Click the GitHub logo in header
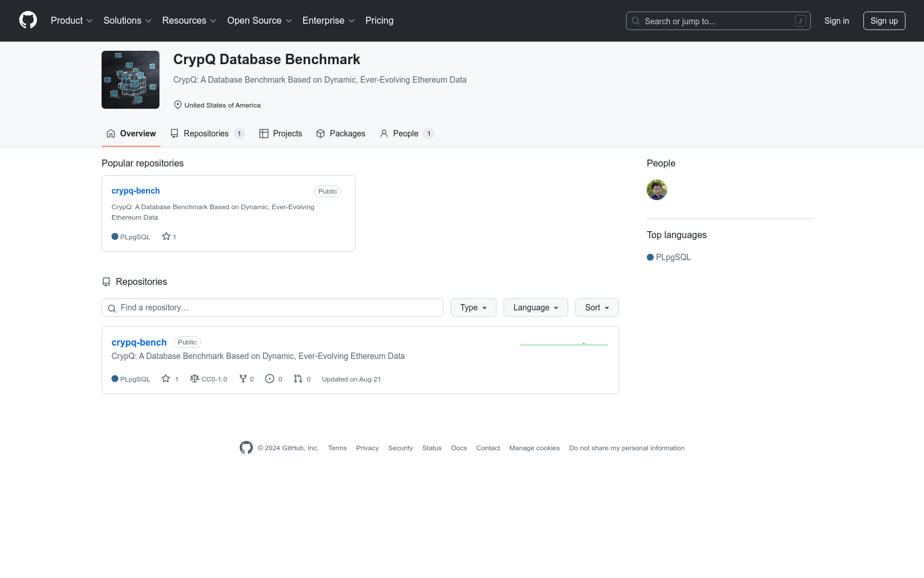Viewport: 924px width, 578px height. pos(28,20)
